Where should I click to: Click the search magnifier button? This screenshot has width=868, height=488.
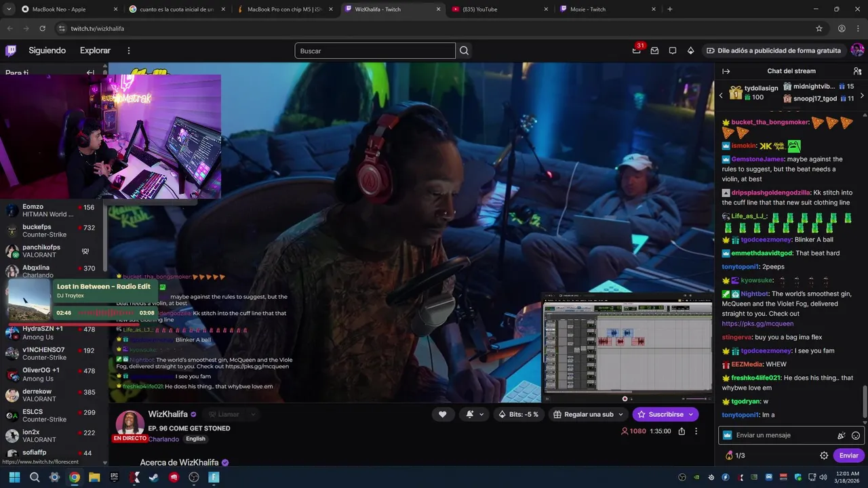(x=464, y=51)
